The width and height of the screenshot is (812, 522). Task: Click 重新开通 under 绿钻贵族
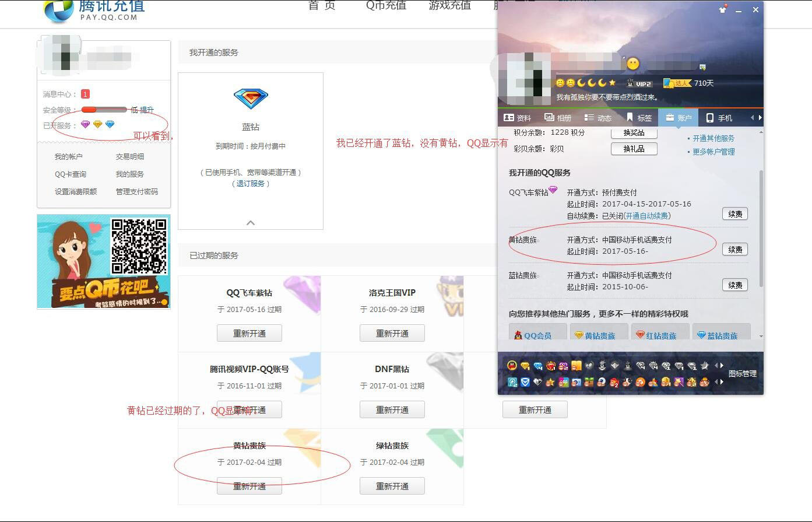coord(392,486)
